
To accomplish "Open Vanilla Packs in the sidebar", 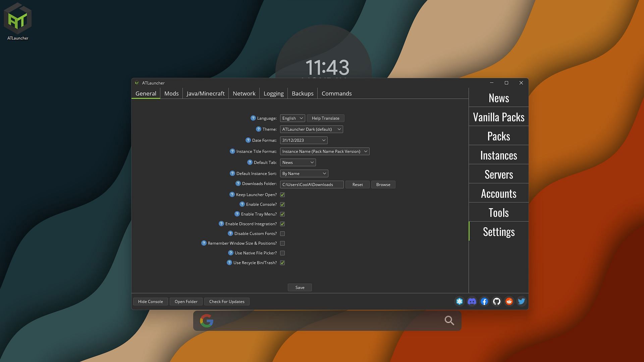I will pos(499,117).
